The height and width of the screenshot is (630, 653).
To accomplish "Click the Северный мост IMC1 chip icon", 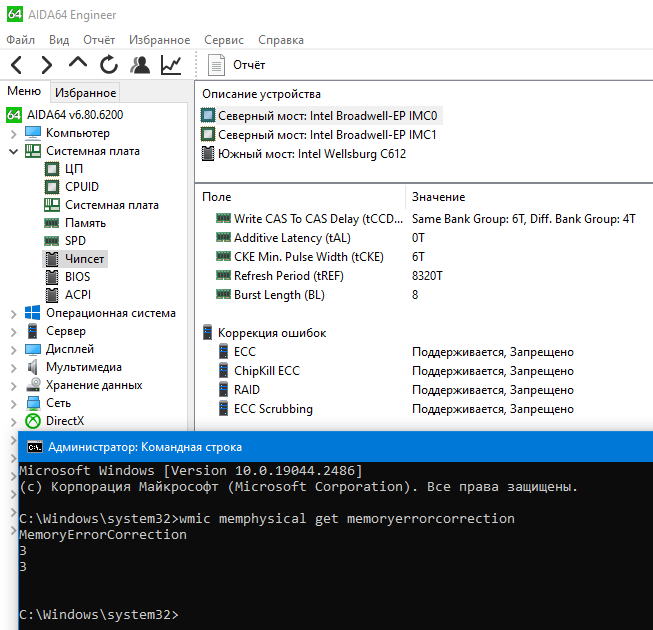I will (x=208, y=134).
